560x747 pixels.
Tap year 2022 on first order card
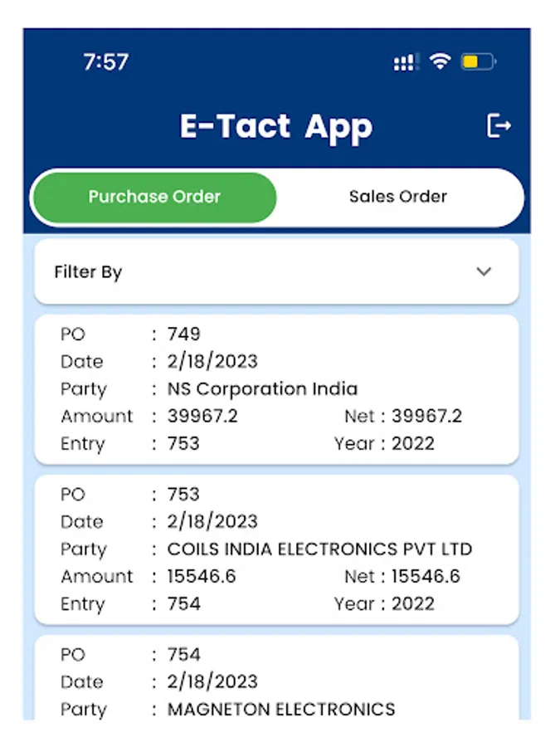click(x=413, y=443)
